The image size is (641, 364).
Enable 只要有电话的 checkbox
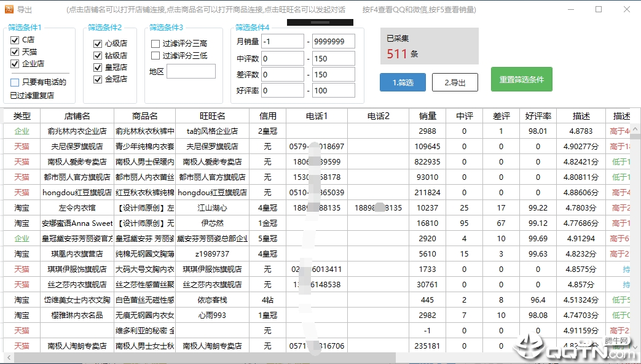point(15,82)
